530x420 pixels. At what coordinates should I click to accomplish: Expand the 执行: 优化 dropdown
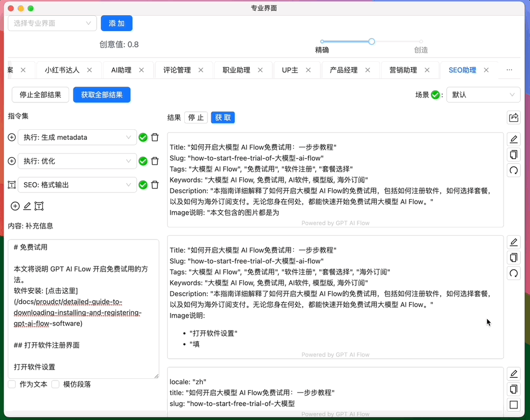tap(78, 161)
